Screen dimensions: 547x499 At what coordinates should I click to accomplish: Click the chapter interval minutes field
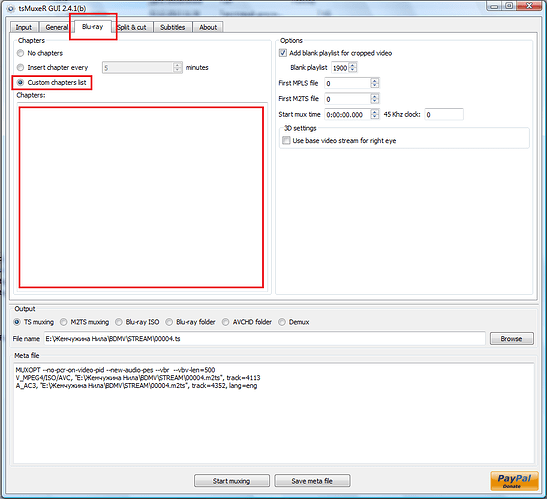[x=138, y=67]
